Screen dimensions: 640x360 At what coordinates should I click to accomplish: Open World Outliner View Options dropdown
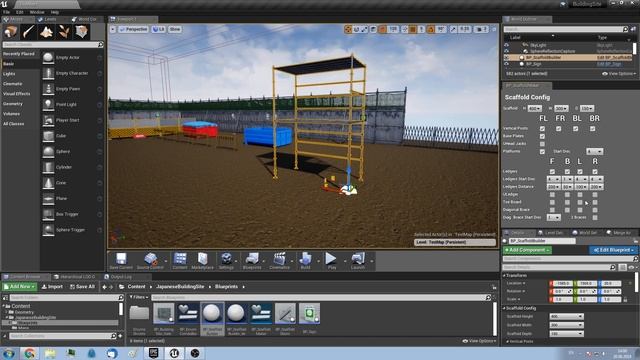(619, 74)
